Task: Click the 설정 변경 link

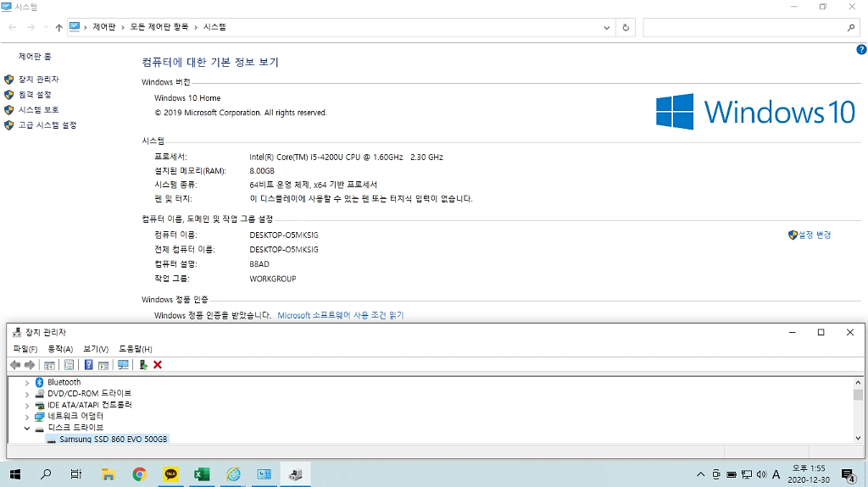Action: coord(815,235)
